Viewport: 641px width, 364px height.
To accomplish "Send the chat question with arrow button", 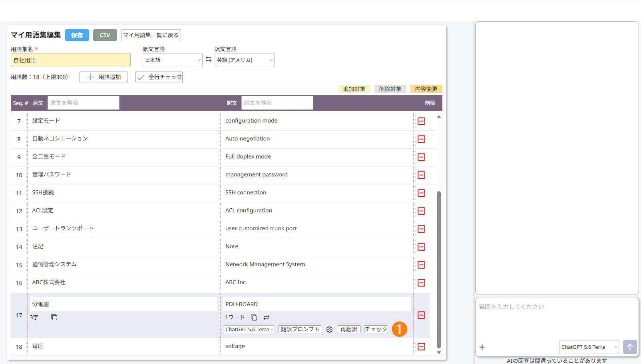I will (x=630, y=347).
